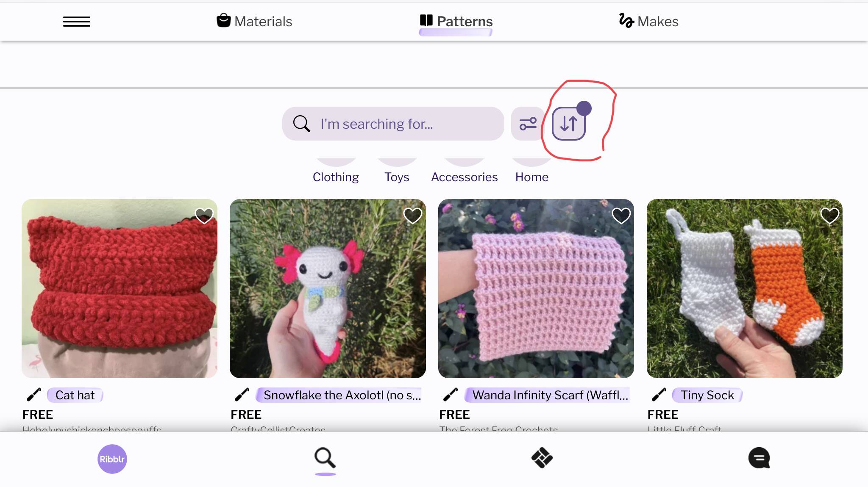Click the magnifier icon in search bar
Viewport: 868px width, 487px height.
point(301,124)
